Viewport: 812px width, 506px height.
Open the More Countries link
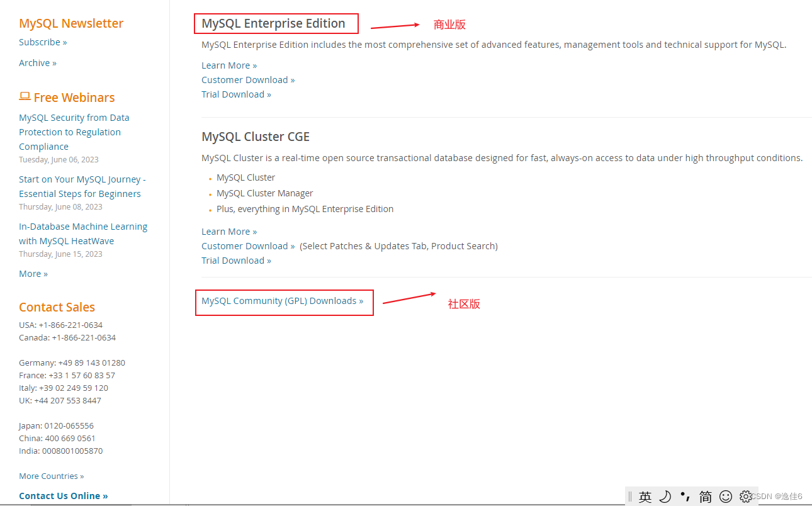(51, 476)
